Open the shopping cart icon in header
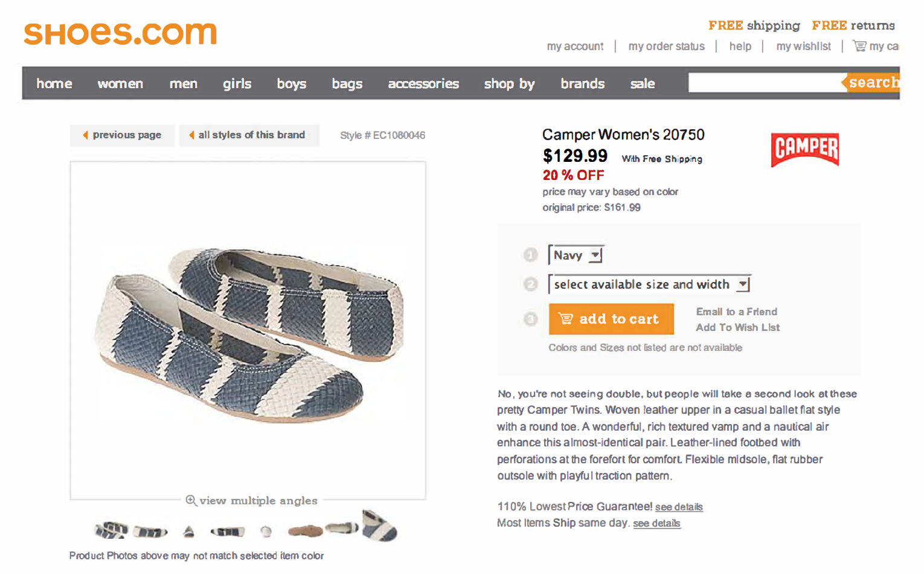The image size is (924, 575). pyautogui.click(x=859, y=46)
